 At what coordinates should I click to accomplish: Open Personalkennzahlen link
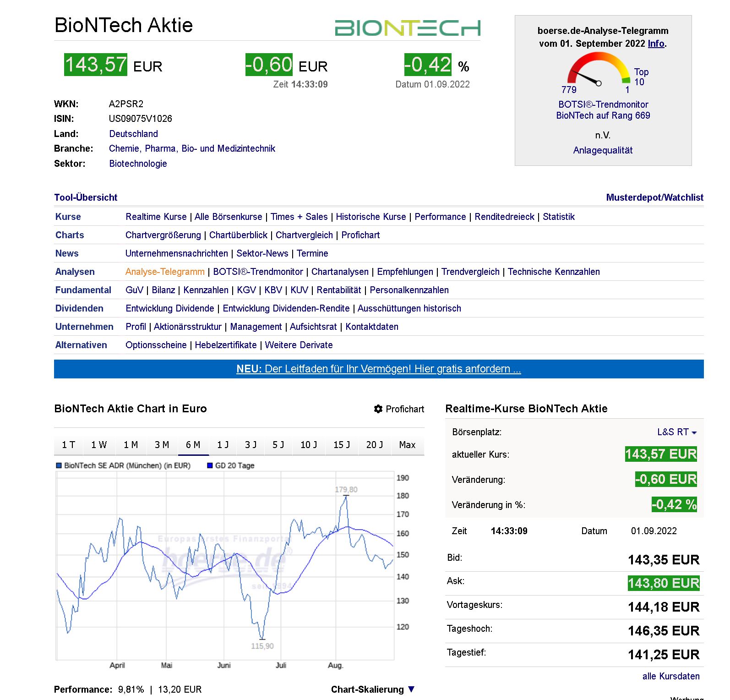[x=409, y=290]
